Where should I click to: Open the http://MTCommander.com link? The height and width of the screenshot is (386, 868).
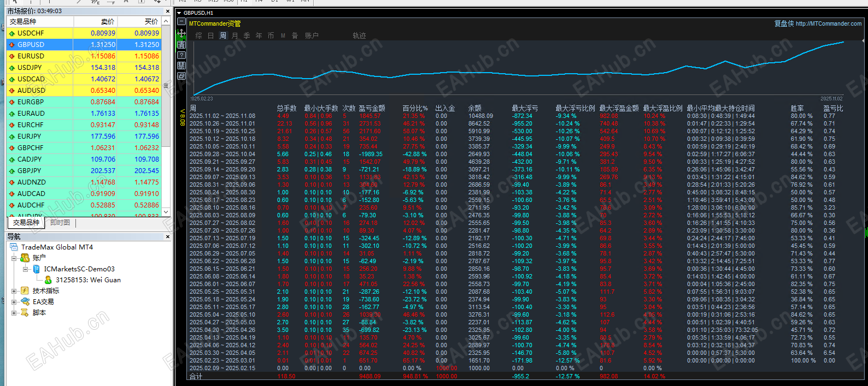(828, 24)
